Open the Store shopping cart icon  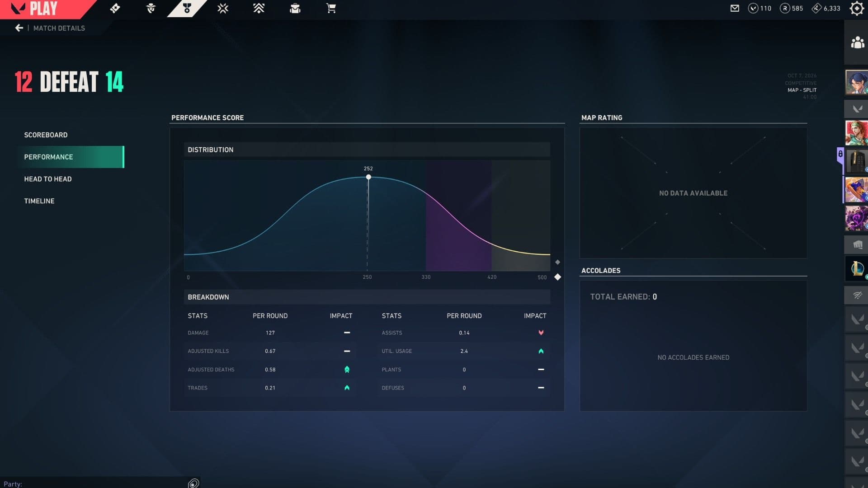(331, 8)
